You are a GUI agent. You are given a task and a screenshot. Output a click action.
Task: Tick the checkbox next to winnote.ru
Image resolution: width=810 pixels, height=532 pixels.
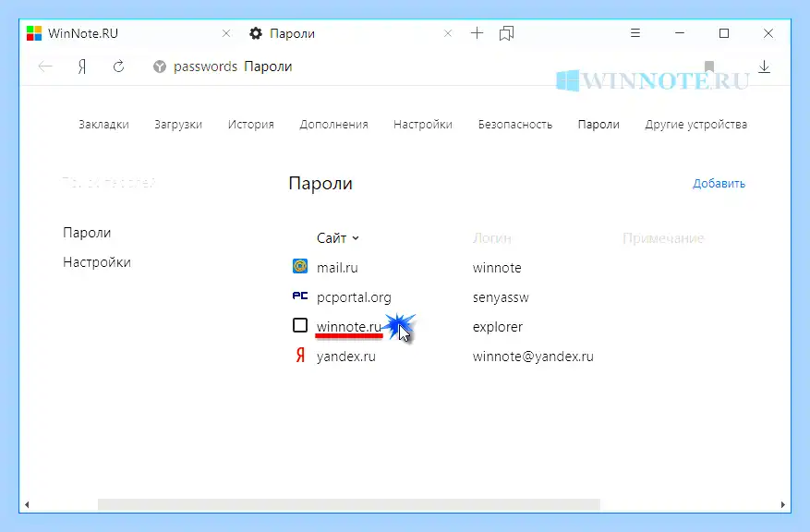point(300,325)
